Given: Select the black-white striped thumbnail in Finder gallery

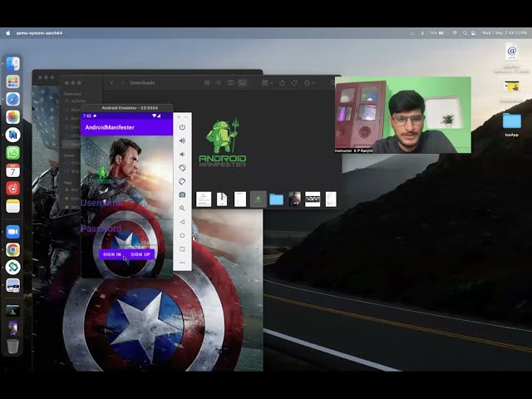Looking at the screenshot, I should (313, 199).
